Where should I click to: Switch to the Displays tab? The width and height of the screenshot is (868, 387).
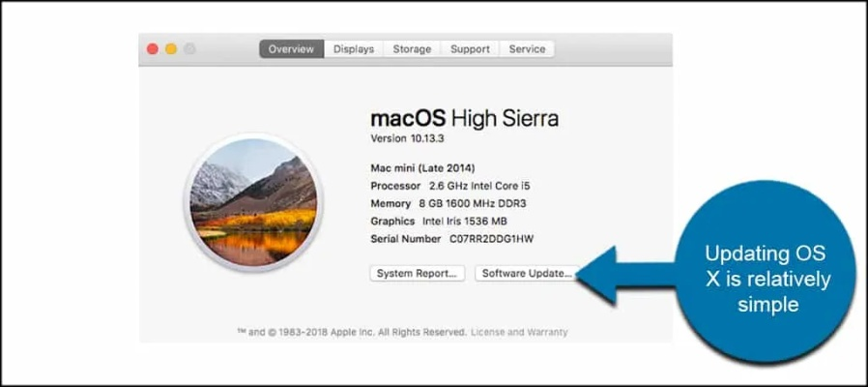click(354, 49)
